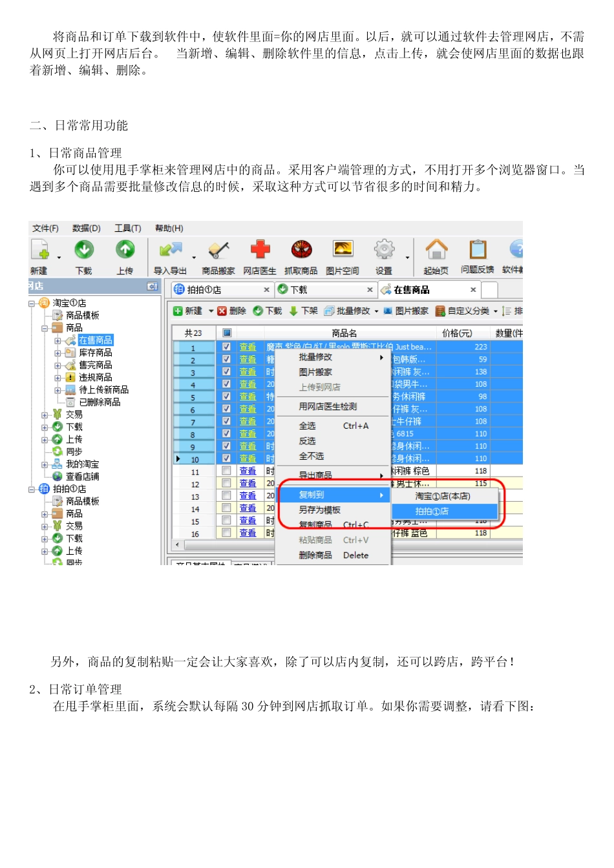Choose 淘宝①店(本店) in the submenu

coord(445,496)
